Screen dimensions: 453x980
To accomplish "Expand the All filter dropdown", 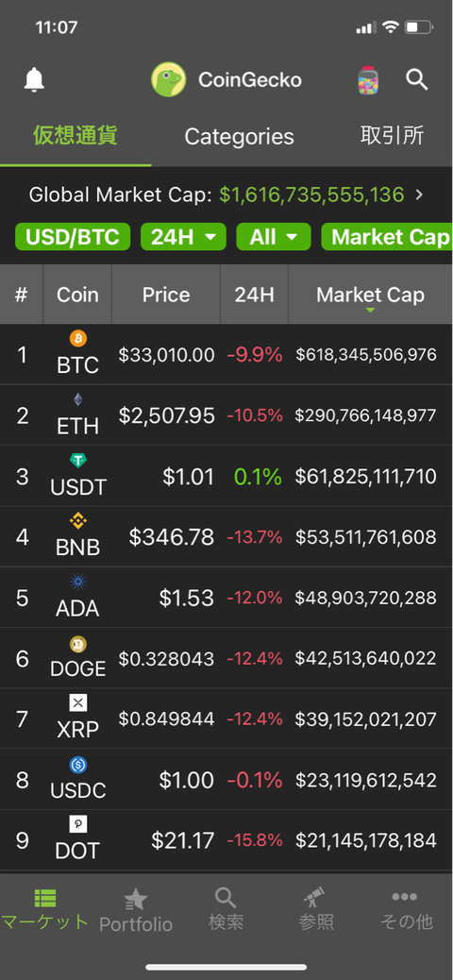I will coord(273,237).
